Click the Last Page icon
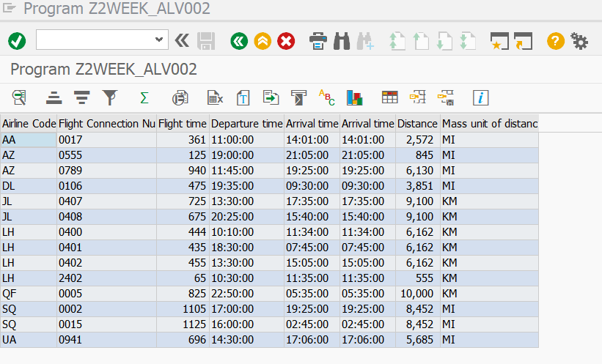Screen dimensions: 602x364 tap(468, 41)
